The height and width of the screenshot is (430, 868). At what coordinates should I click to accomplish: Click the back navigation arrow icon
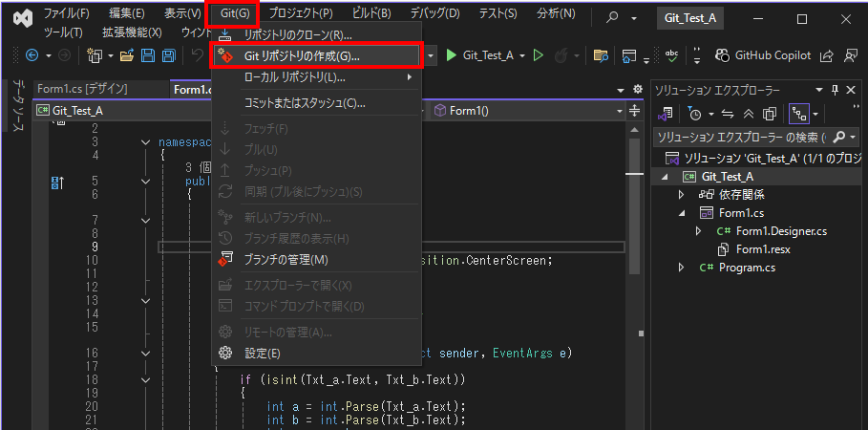(32, 55)
